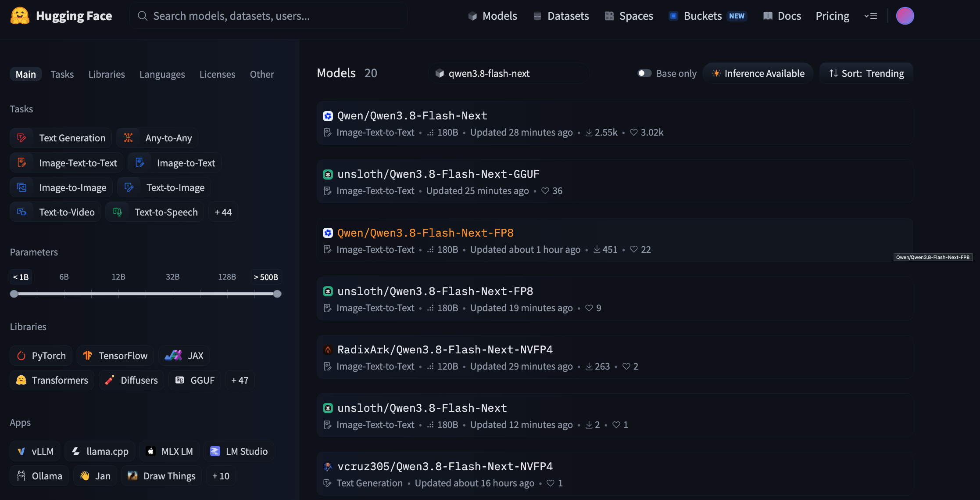Switch to the Licenses filter tab
980x500 pixels.
click(218, 74)
